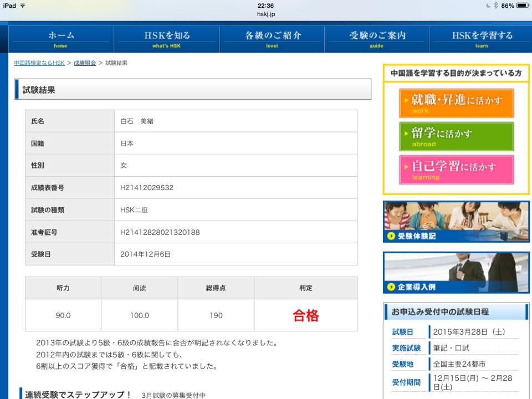
Task: Open the HSKを知る nav tab
Action: pos(167,39)
